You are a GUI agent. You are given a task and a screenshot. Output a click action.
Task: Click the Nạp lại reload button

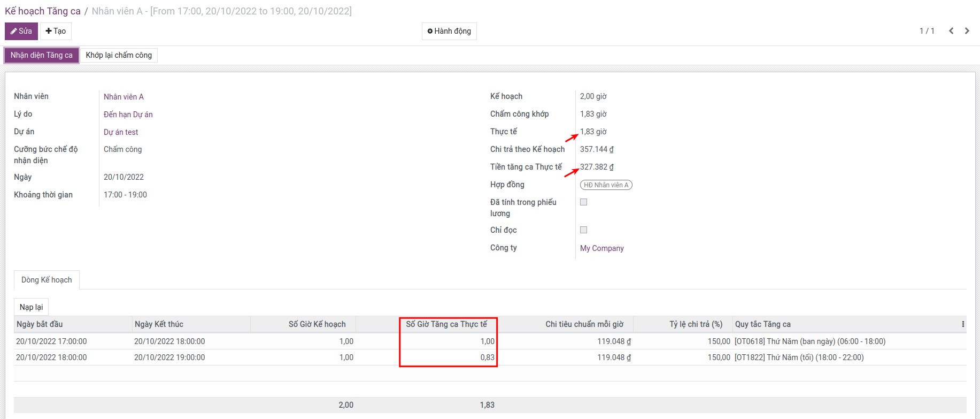pos(31,307)
